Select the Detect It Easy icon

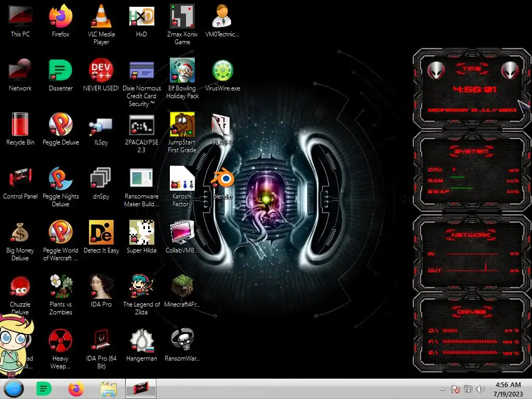tap(101, 237)
